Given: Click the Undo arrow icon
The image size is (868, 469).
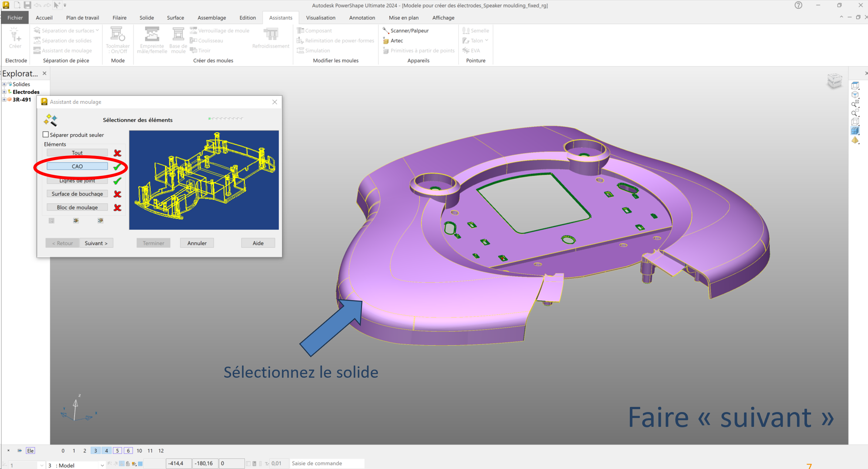Looking at the screenshot, I should [x=37, y=5].
